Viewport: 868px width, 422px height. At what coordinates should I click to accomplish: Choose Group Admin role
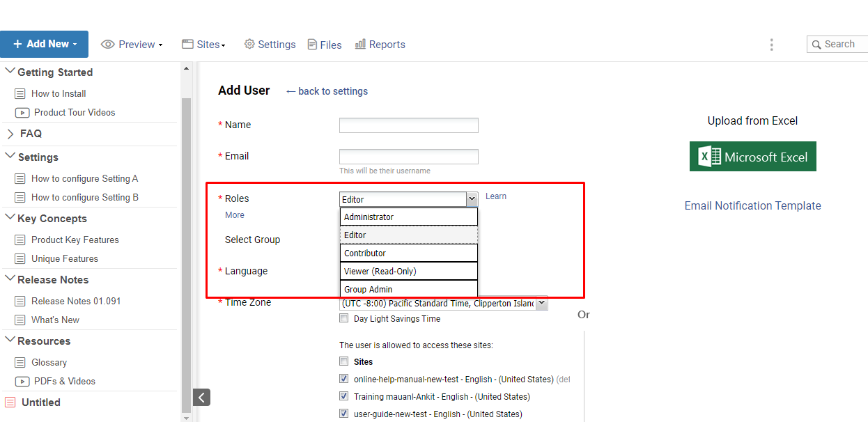click(x=409, y=289)
